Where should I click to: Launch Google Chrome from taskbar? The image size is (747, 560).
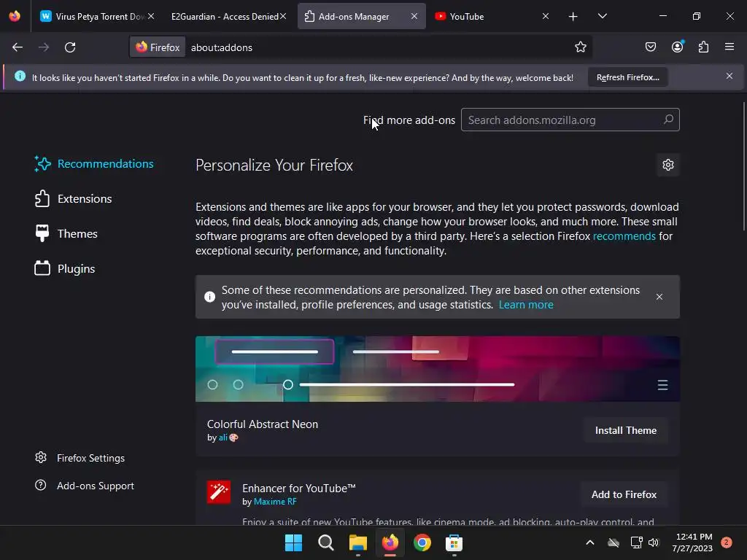tap(422, 542)
